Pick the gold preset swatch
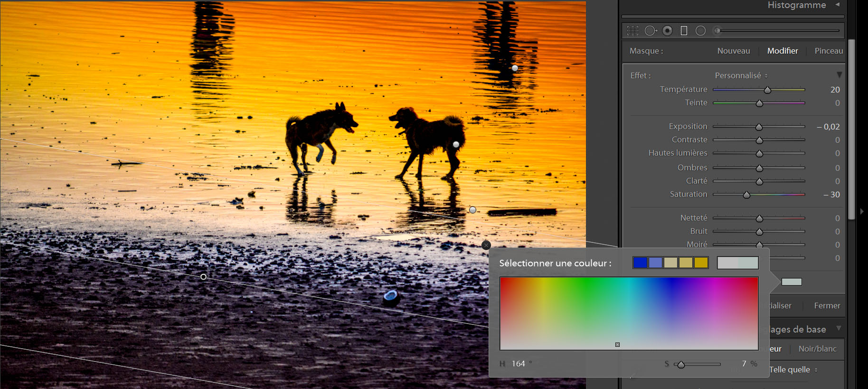Screen dimensions: 868x389 [701, 263]
